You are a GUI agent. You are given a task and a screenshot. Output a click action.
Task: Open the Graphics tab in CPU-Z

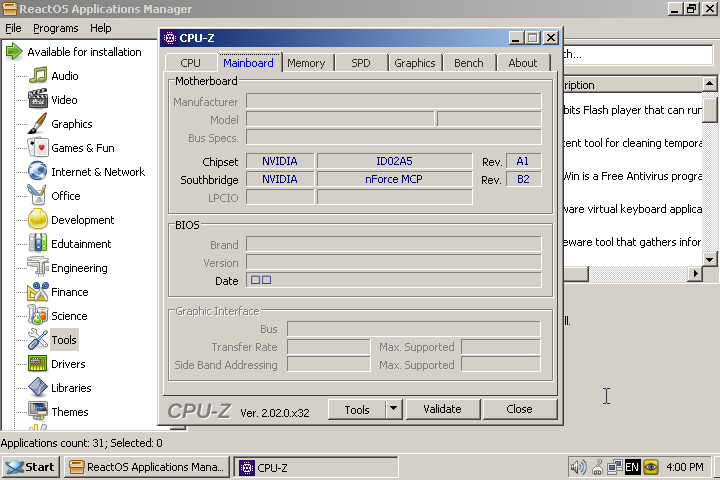tap(415, 63)
